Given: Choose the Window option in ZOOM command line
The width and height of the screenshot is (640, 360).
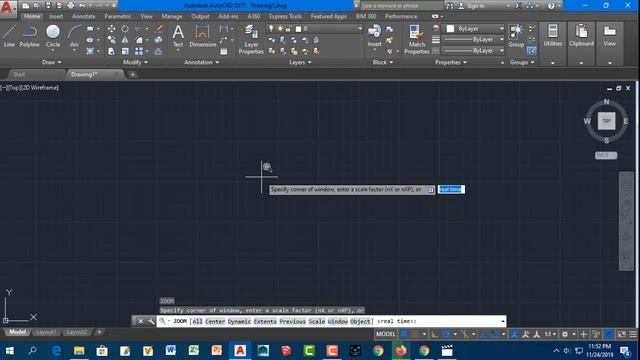Looking at the screenshot, I should click(x=338, y=322).
